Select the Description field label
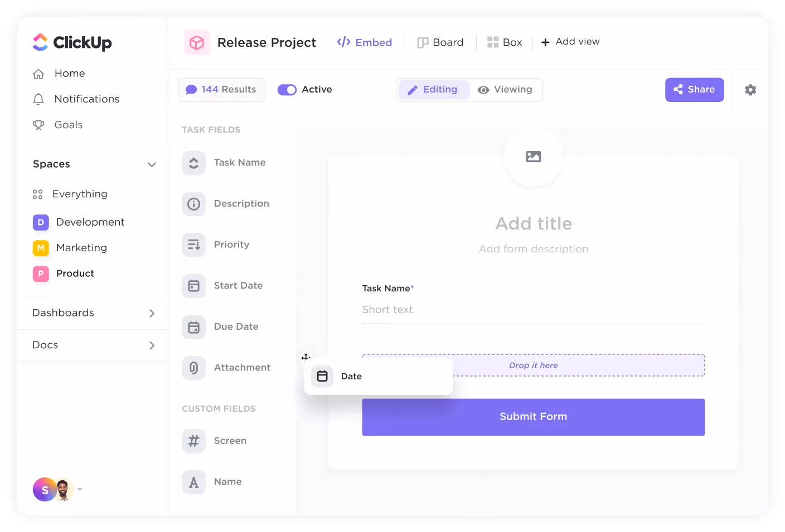Image resolution: width=785 pixels, height=532 pixels. [241, 203]
